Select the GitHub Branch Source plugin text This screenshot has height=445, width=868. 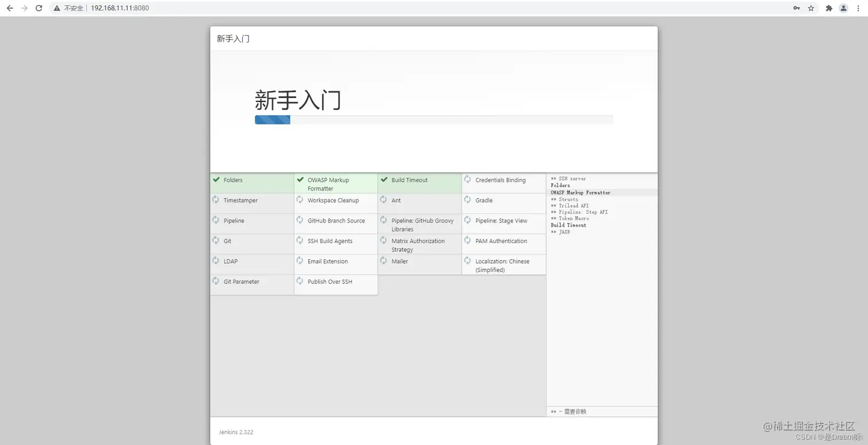point(336,221)
